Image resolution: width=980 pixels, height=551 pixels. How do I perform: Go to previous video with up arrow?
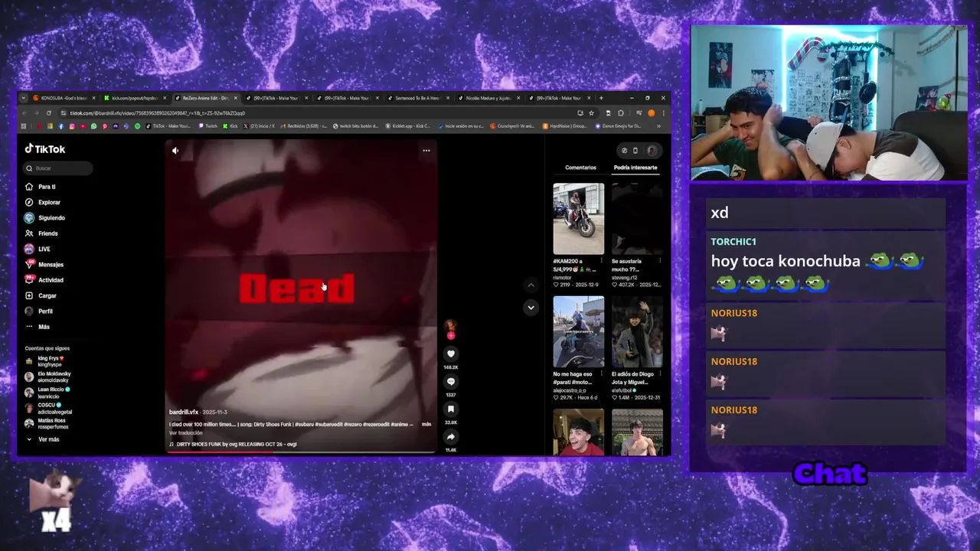point(531,285)
